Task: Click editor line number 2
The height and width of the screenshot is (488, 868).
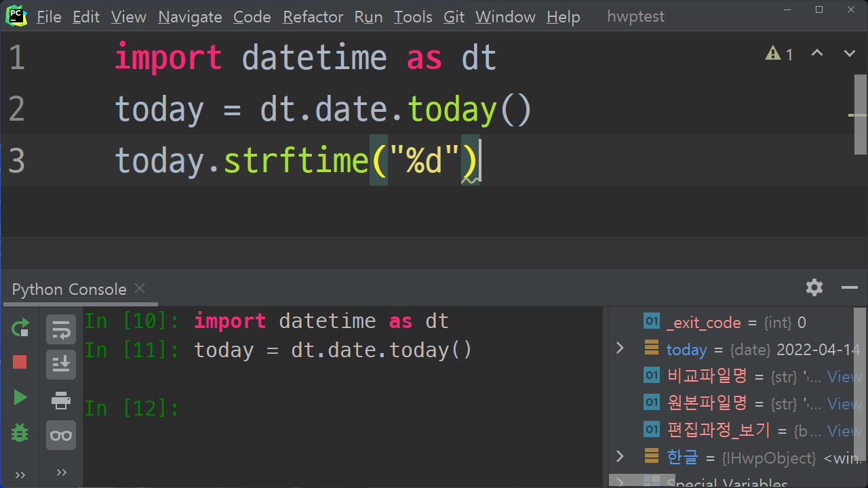Action: [x=17, y=108]
